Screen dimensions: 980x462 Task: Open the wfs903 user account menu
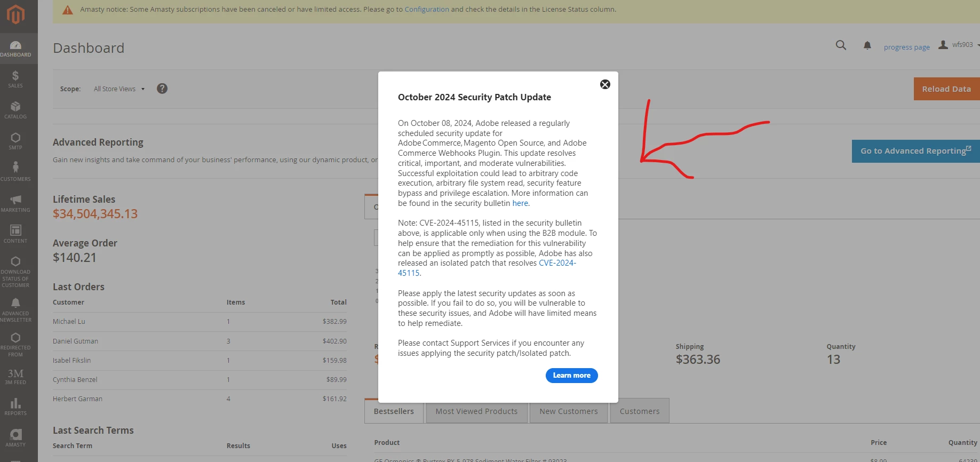pos(959,45)
